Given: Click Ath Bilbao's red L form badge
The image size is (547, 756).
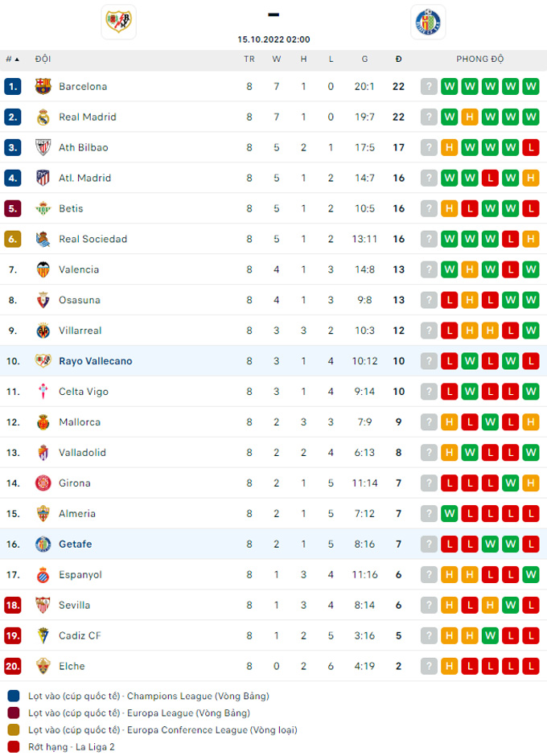Looking at the screenshot, I should tap(530, 148).
